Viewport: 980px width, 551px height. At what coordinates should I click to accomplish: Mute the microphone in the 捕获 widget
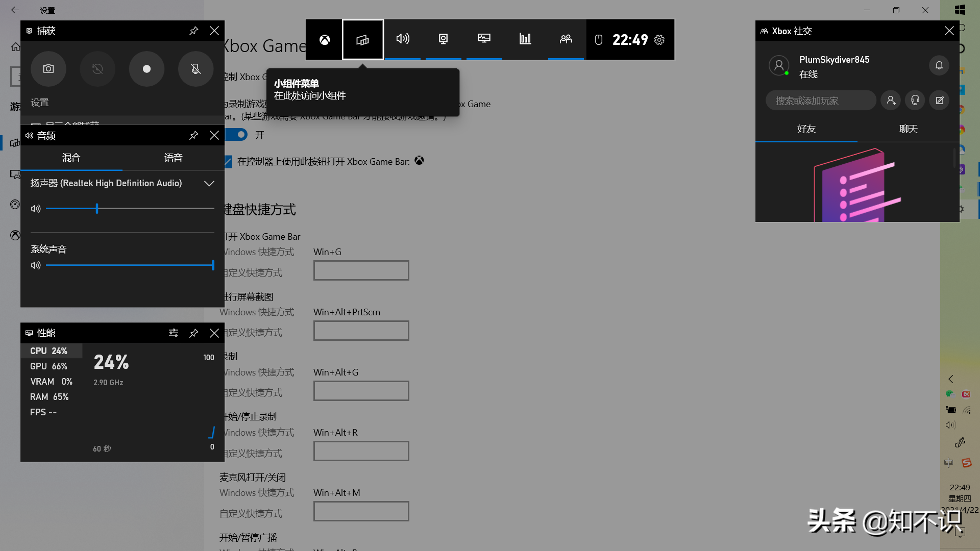(195, 69)
